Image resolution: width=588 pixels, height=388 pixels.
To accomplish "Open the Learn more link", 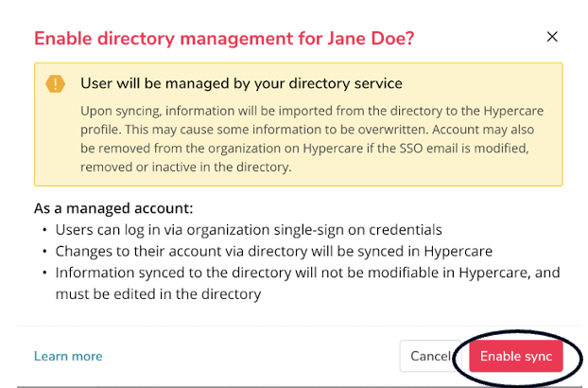I will pos(68,356).
